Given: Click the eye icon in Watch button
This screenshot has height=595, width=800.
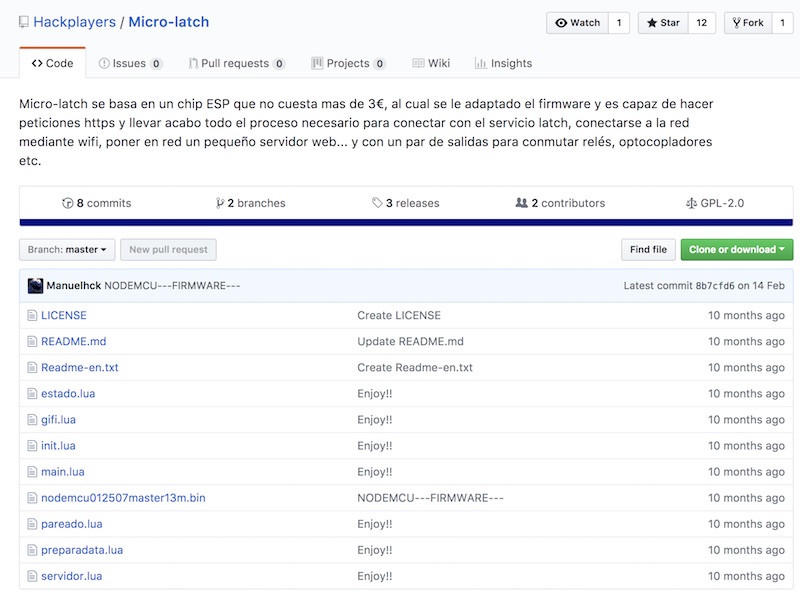Looking at the screenshot, I should [x=561, y=23].
